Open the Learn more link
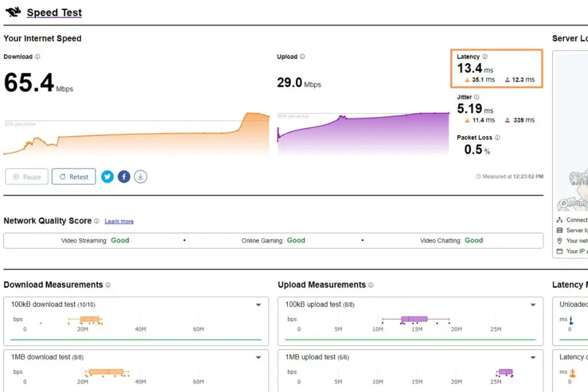 click(119, 221)
